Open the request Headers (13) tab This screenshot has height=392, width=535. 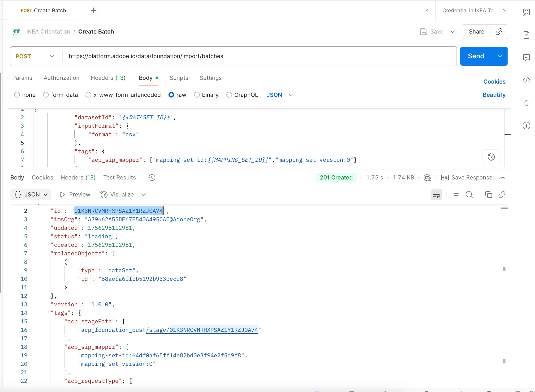[x=108, y=78]
